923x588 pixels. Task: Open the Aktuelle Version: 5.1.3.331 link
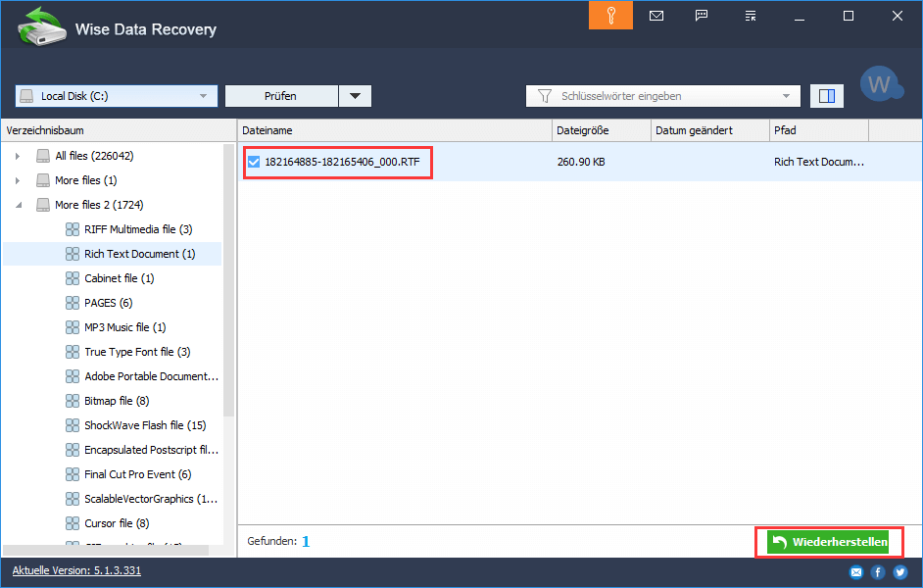(76, 570)
